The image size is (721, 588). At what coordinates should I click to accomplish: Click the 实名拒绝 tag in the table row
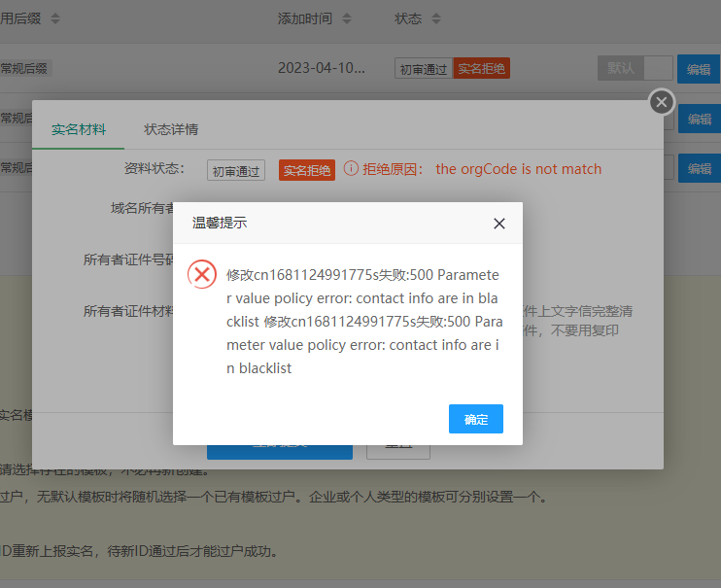[481, 69]
